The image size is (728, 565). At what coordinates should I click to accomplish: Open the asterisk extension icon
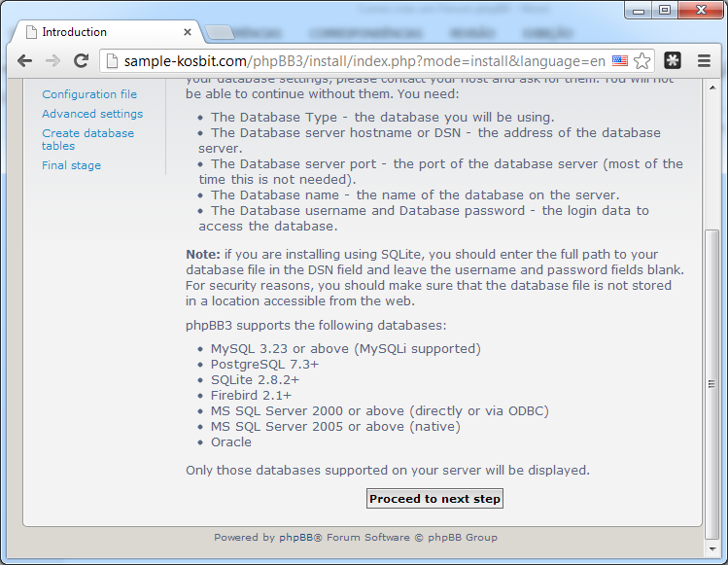[673, 60]
